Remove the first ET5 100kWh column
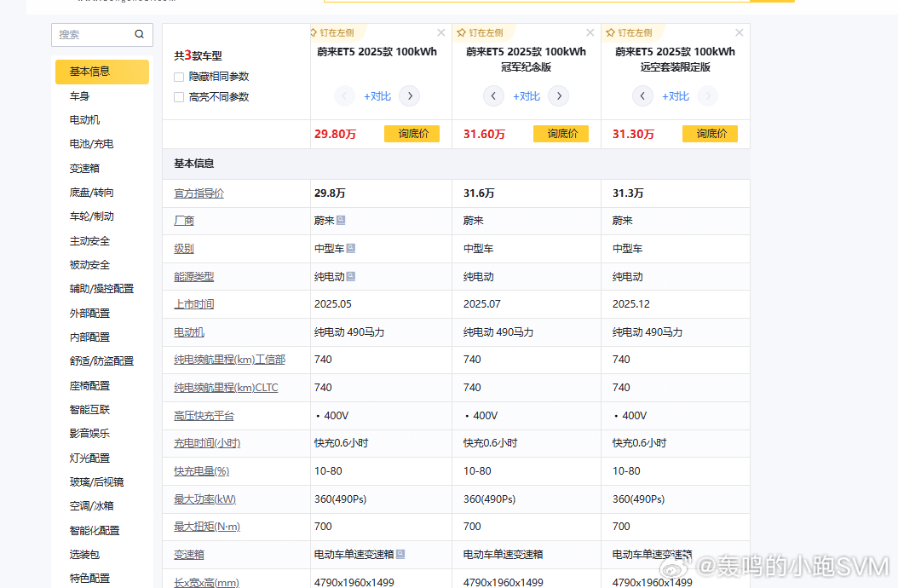 click(441, 32)
